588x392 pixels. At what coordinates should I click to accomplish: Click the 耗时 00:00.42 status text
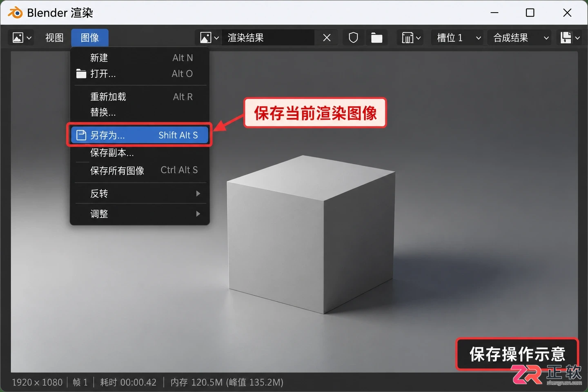[x=128, y=383]
